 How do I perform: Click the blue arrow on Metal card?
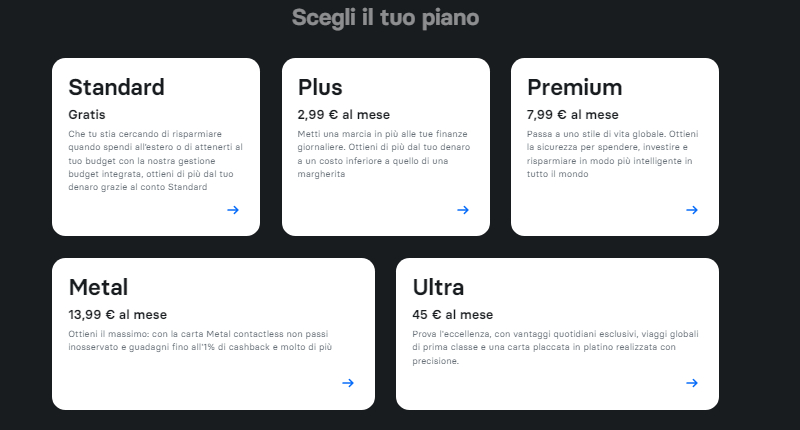point(348,383)
